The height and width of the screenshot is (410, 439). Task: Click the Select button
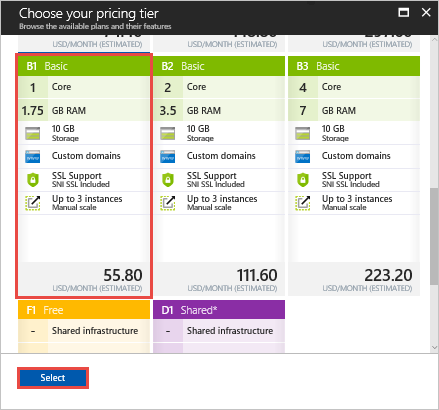pyautogui.click(x=53, y=378)
